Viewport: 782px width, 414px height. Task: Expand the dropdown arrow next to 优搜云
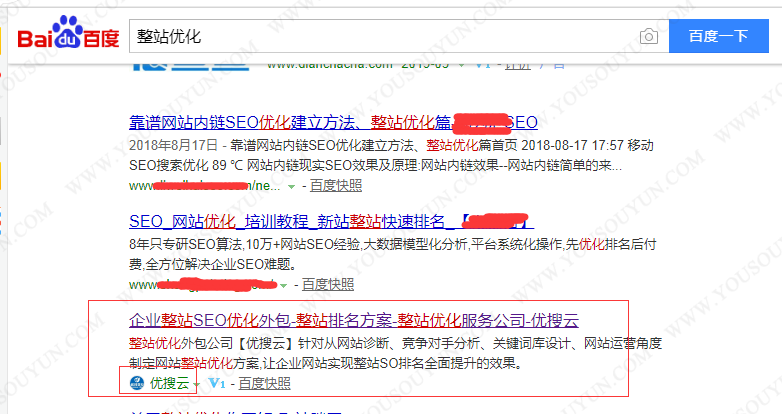(x=196, y=384)
